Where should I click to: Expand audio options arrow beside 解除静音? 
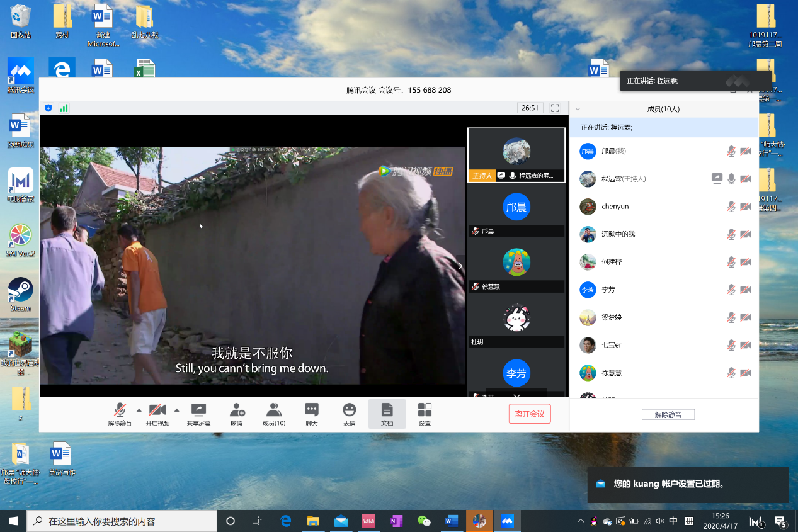[139, 410]
